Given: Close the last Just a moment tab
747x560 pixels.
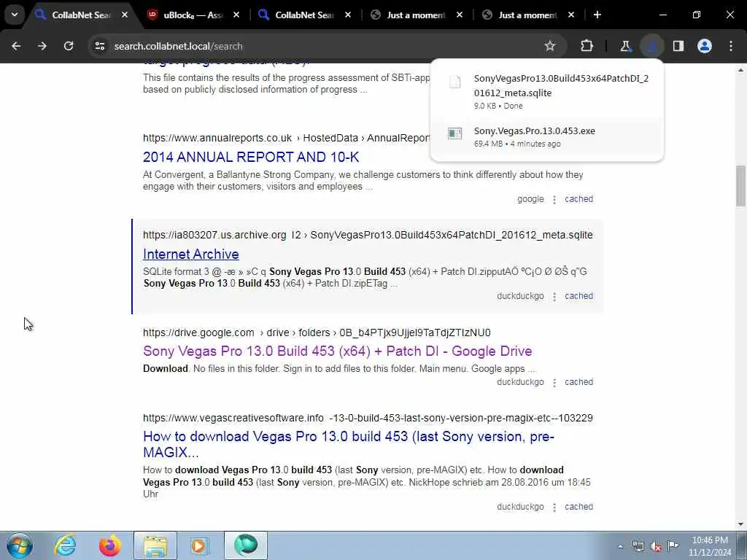Looking at the screenshot, I should point(571,15).
